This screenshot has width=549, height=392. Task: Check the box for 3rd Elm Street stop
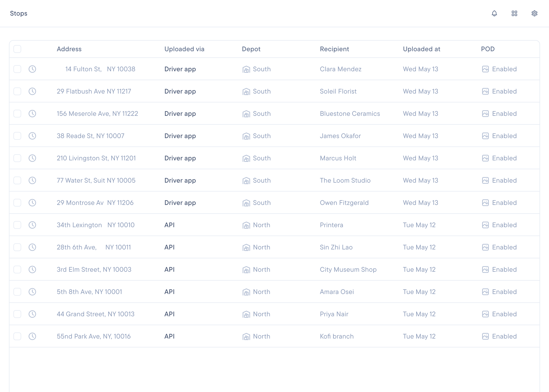pos(17,269)
